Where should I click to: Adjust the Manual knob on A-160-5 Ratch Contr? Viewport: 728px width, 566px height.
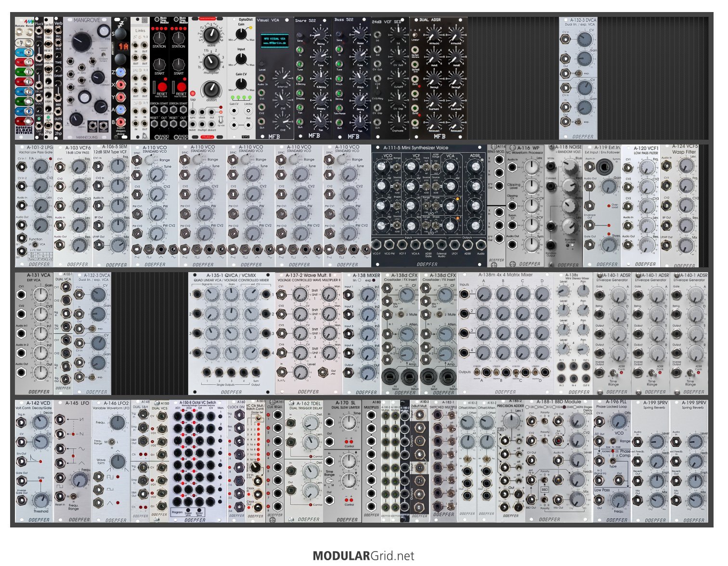[256, 466]
